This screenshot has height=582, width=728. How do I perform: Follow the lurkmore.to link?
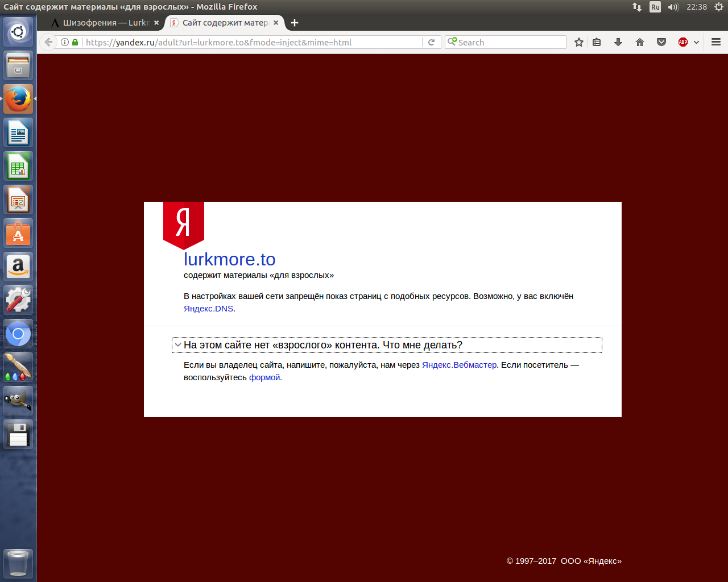[229, 259]
